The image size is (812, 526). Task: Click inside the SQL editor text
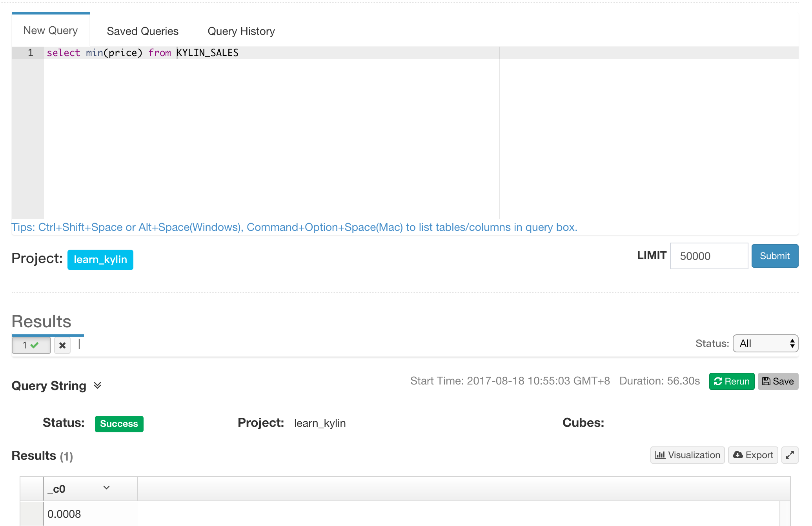[143, 53]
